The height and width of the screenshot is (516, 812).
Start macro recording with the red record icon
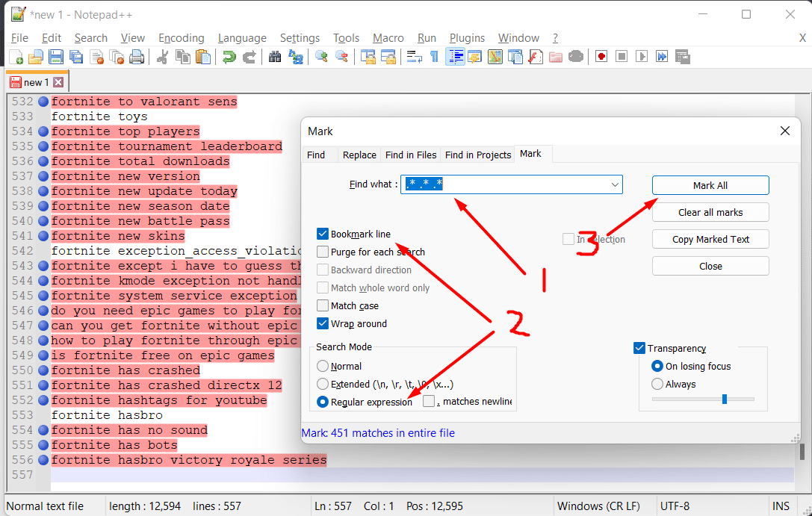(x=601, y=57)
